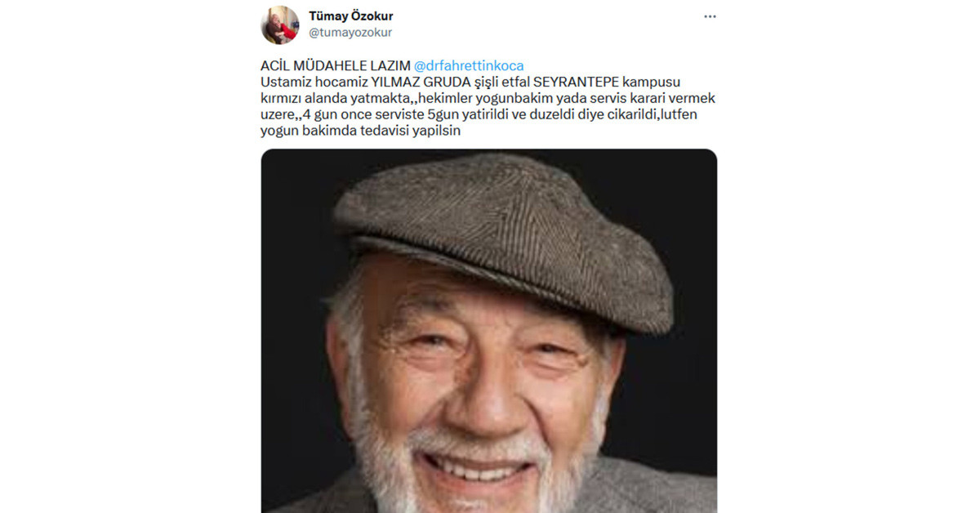Viewport: 980px width, 513px height.
Task: Click the handle @tumayozokur below the name
Action: pyautogui.click(x=349, y=31)
